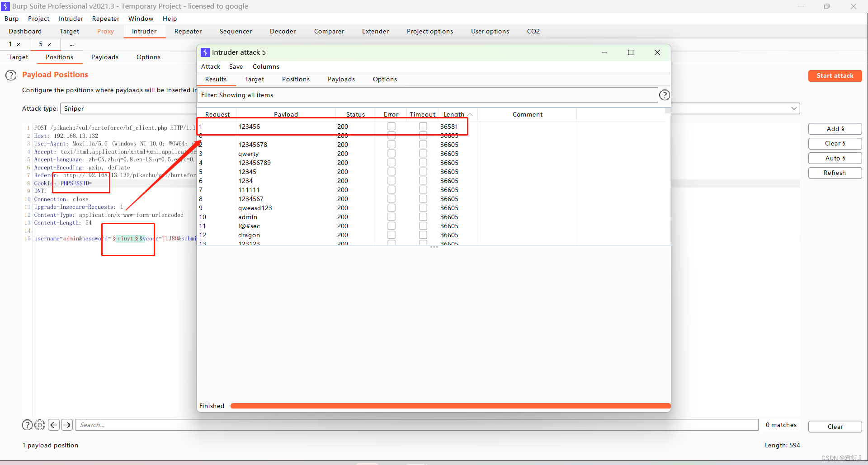Open the Sequencer tab

click(236, 31)
